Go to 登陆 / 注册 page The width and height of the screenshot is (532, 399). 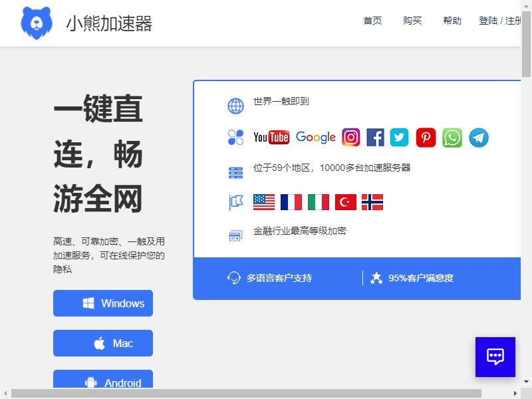pos(499,21)
